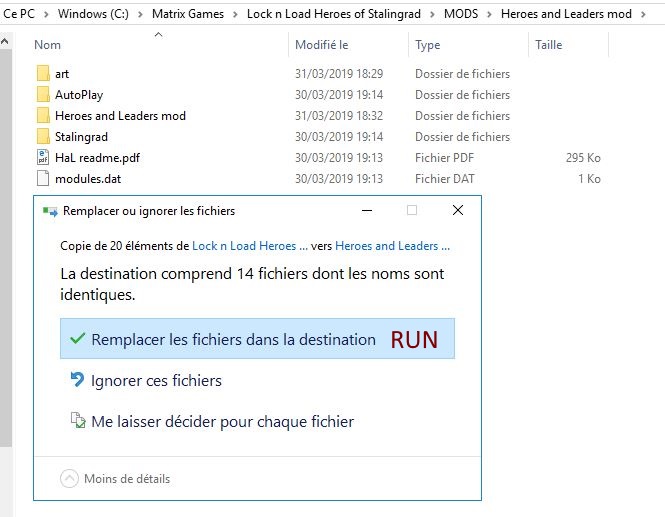Screen dimensions: 665x517
Task: Sort by the Modifié le column header
Action: (x=321, y=45)
